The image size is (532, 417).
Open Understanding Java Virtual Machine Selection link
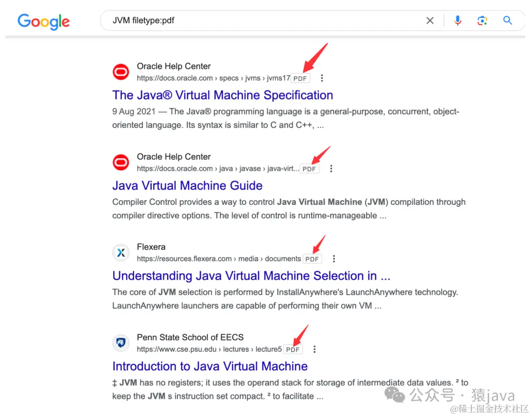coord(251,276)
